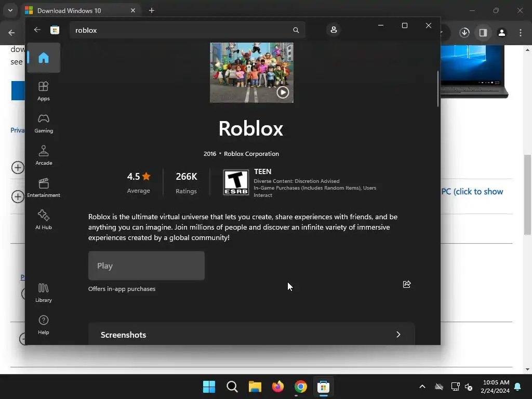Click Microsoft Store taskbar icon
Image resolution: width=532 pixels, height=399 pixels.
click(x=323, y=387)
